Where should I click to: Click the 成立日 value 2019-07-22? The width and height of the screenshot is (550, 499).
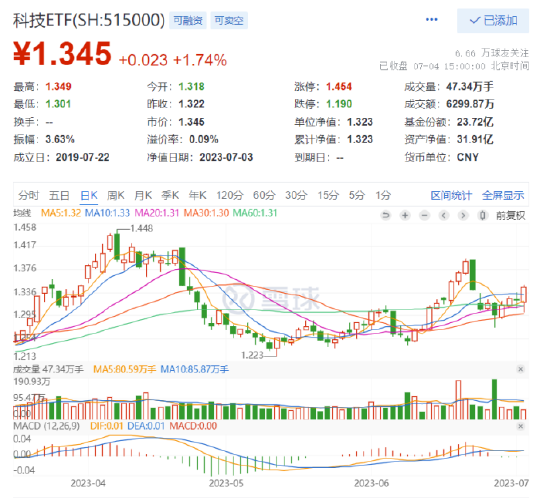click(x=82, y=157)
